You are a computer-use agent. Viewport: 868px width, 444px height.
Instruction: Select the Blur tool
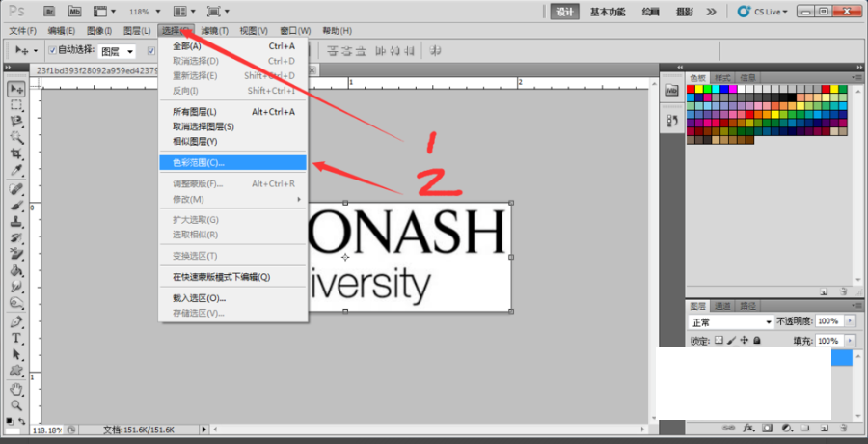click(x=16, y=287)
